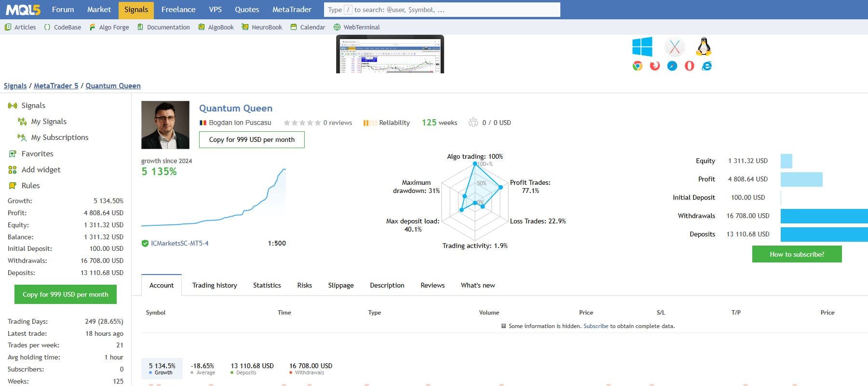Switch to the Statistics tab
This screenshot has height=386, width=868.
[x=267, y=285]
